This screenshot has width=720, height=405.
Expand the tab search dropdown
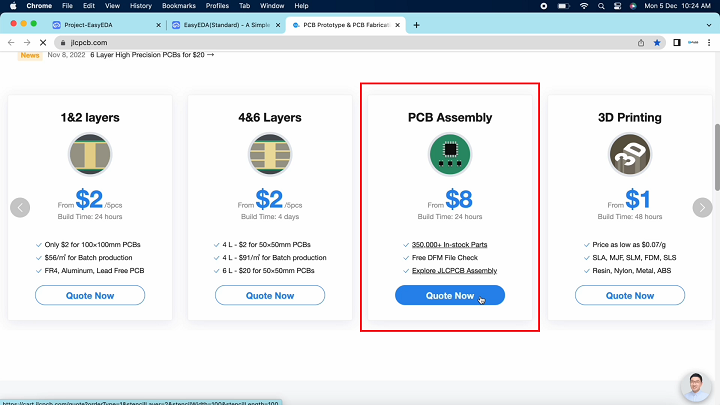pos(709,25)
